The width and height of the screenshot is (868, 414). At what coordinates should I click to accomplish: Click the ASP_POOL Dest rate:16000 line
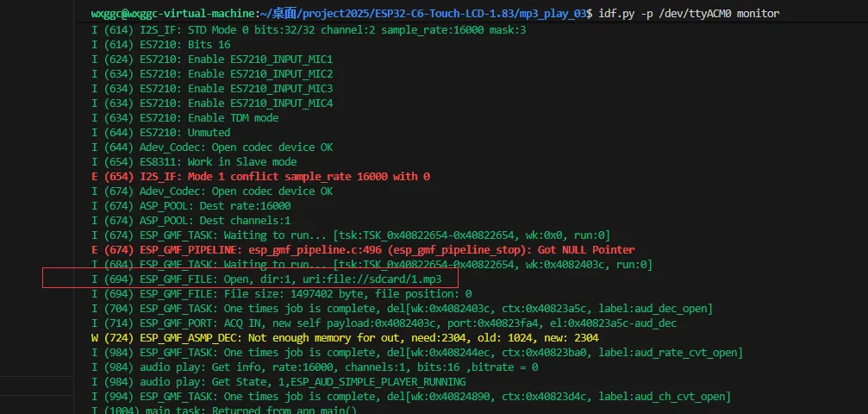click(x=190, y=205)
